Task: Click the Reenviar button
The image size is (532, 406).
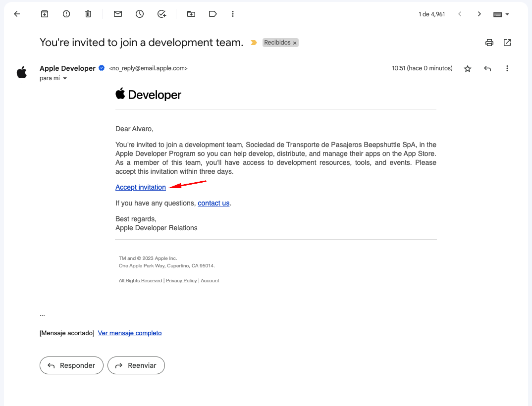Action: tap(136, 365)
